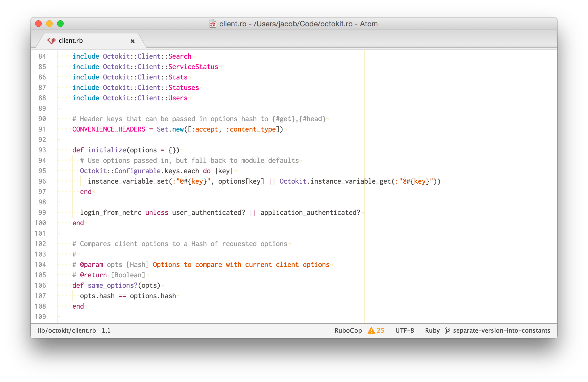Screen dimensions: 588x382
Task: Click the rb file icon in the title bar
Action: pos(213,24)
